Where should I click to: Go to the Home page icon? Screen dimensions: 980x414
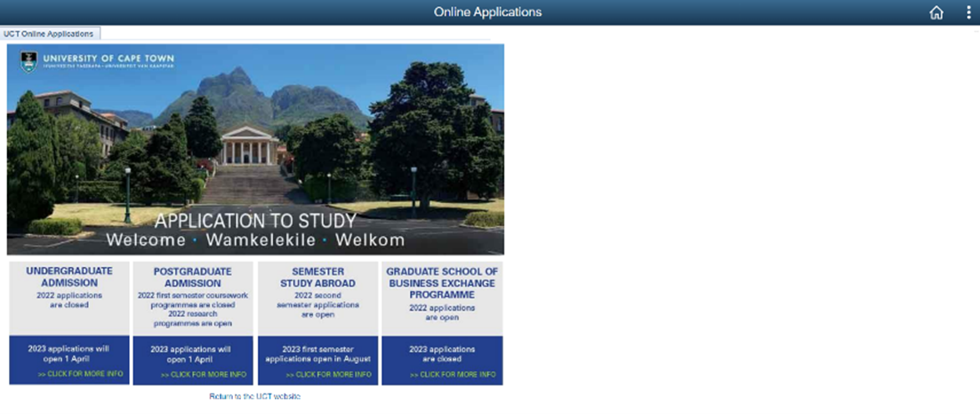936,12
